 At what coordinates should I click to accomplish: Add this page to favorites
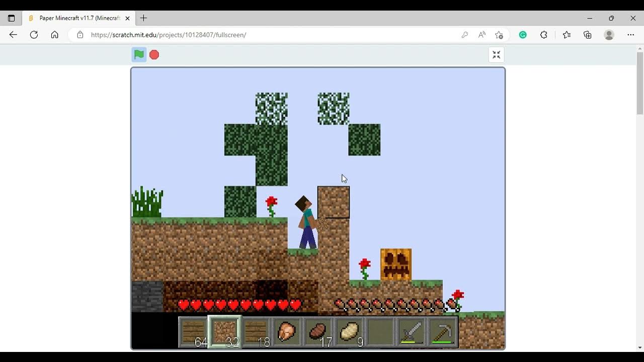pos(499,35)
